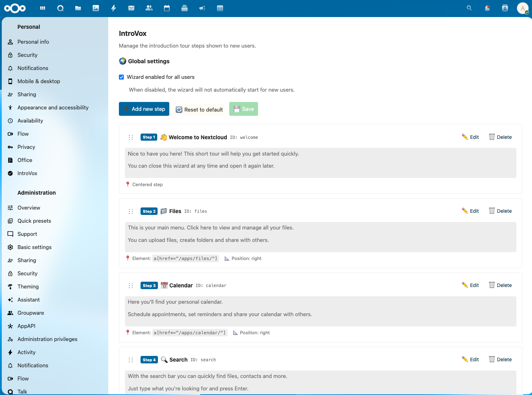Delete the Calendar step
The width and height of the screenshot is (532, 395).
point(500,285)
